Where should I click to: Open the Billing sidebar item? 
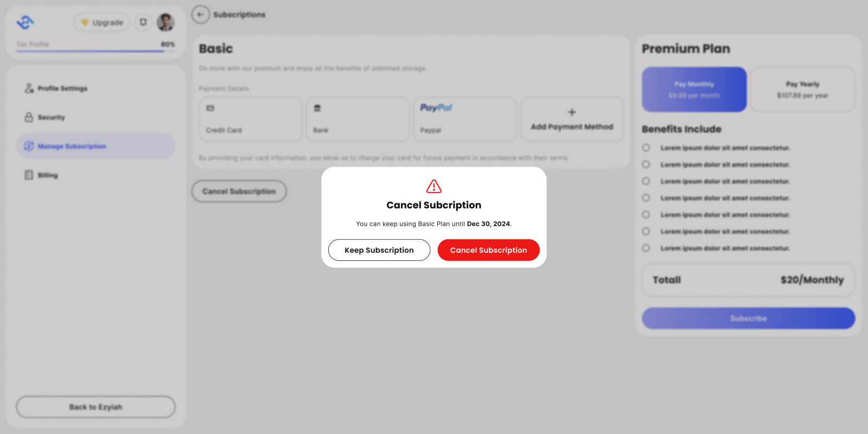pos(48,175)
